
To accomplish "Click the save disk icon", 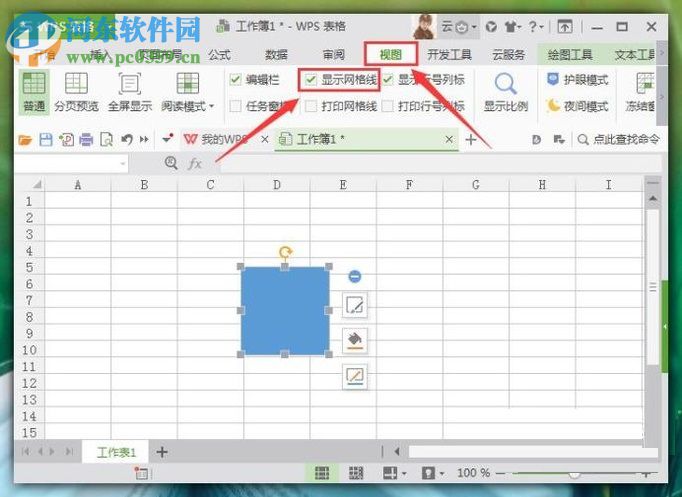I will point(46,140).
